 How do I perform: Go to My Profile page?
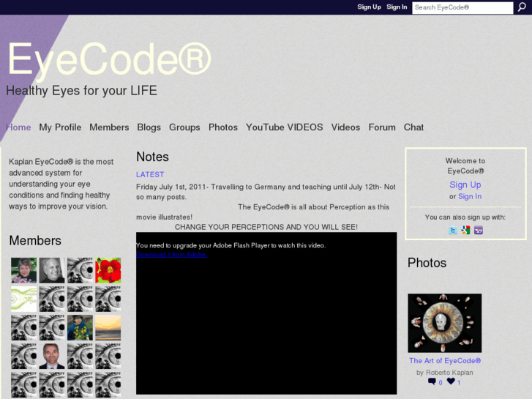(60, 127)
